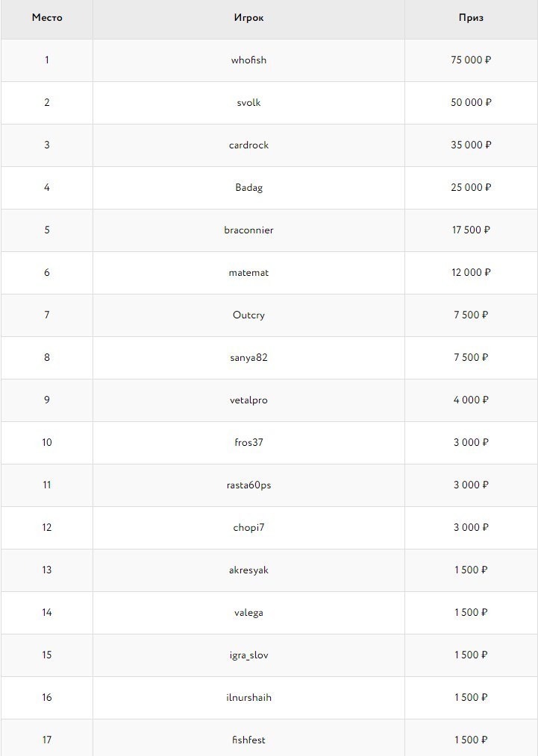538x756 pixels.
Task: Click the 35 000 ₽ prize amount
Action: pos(471,145)
